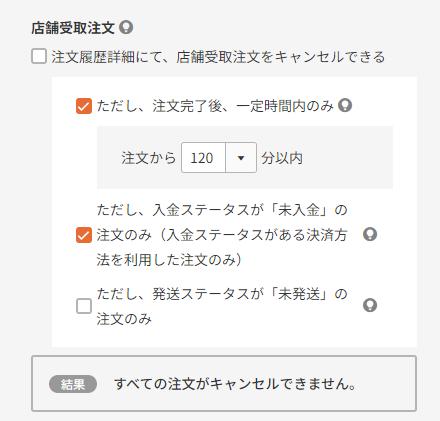Uncheck the 入金ステータス「未入金」 checkbox
The height and width of the screenshot is (421, 440).
(x=84, y=235)
